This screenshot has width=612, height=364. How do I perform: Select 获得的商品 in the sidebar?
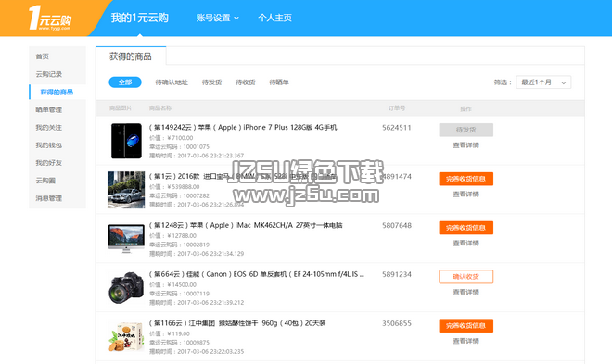tap(57, 92)
